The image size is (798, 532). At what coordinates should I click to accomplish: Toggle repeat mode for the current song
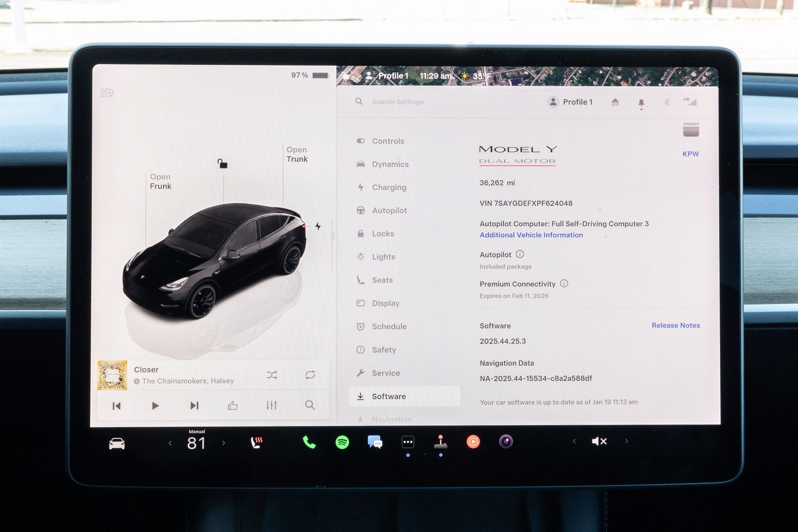pyautogui.click(x=310, y=375)
